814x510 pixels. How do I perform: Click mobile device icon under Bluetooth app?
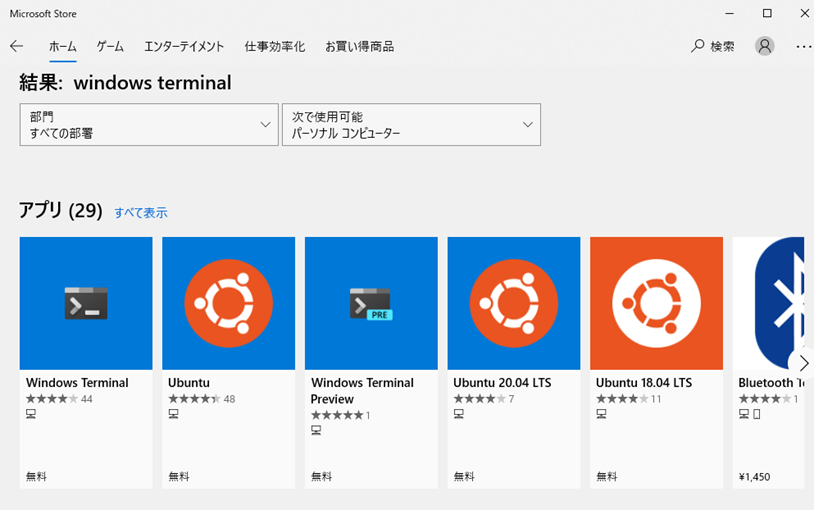(x=757, y=414)
